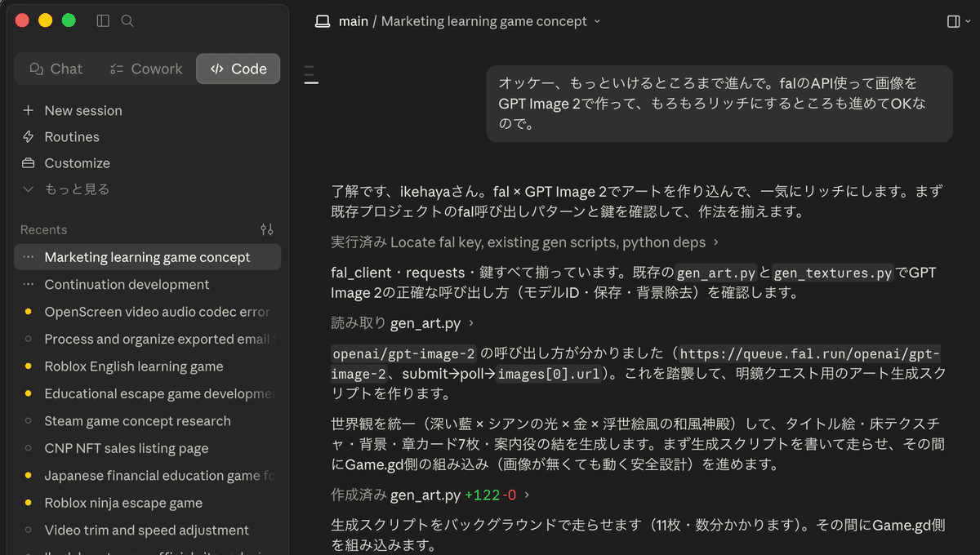Toggle the sidebar panel icon
Viewport: 980px width, 555px height.
pyautogui.click(x=103, y=21)
